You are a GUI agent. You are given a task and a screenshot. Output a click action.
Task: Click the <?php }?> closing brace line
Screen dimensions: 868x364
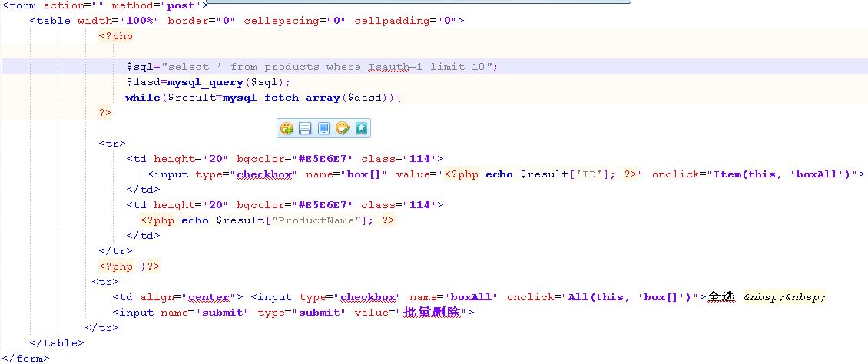130,266
